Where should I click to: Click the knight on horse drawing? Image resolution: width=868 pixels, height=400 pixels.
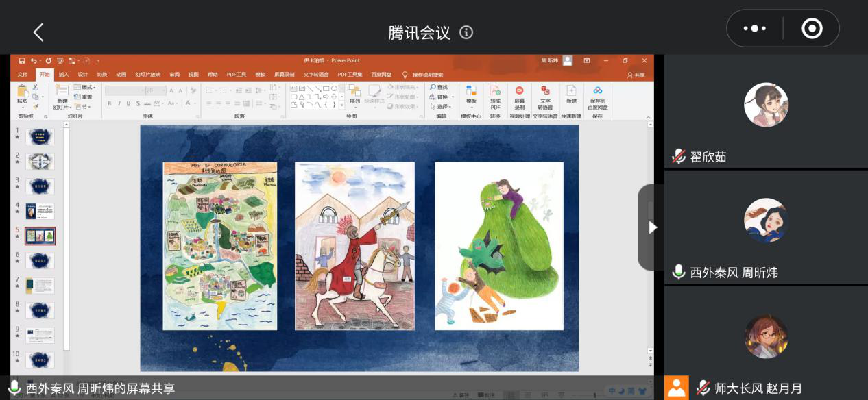pos(354,246)
